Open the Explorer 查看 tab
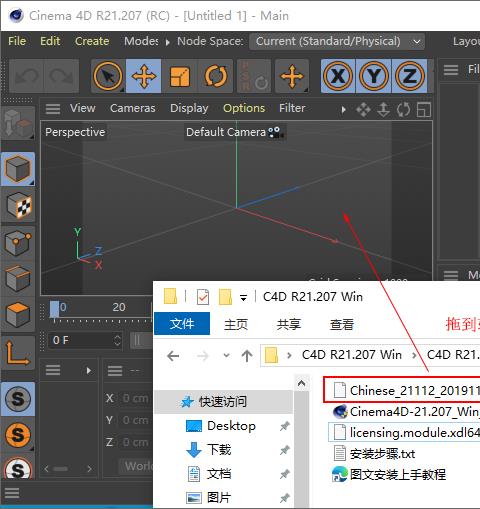480x509 pixels. pyautogui.click(x=342, y=324)
